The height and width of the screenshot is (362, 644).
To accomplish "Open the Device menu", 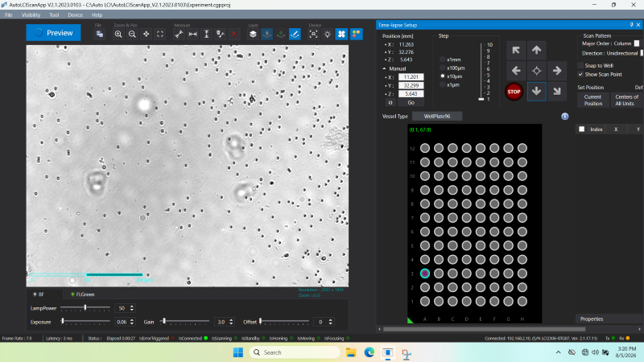I will tap(75, 14).
